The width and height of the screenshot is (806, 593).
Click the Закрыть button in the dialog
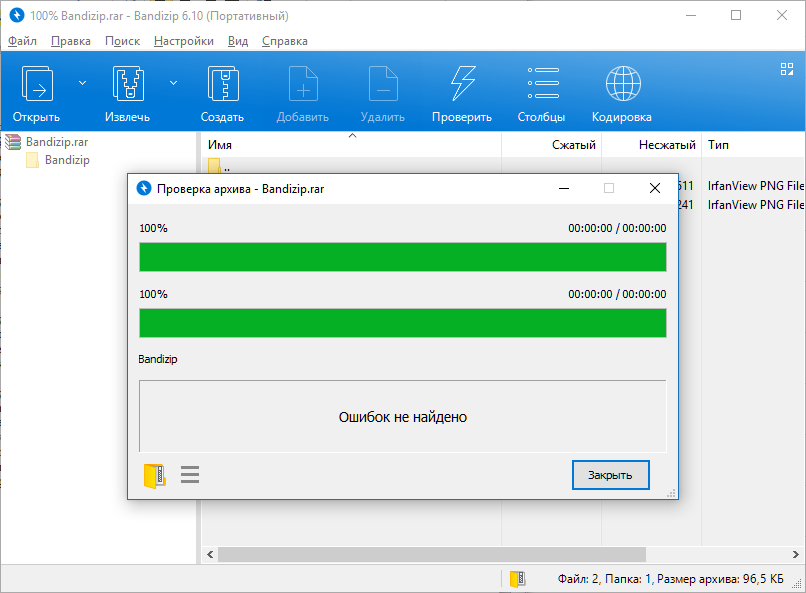click(611, 475)
